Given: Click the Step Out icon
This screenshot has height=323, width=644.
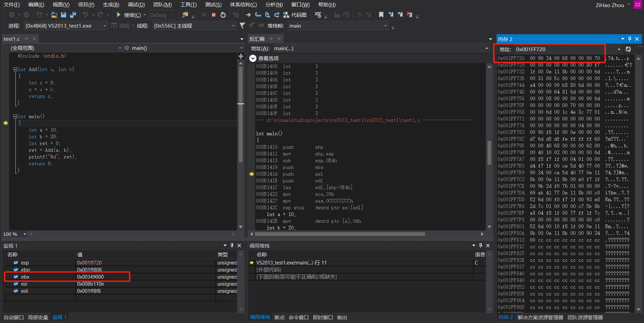Looking at the screenshot, I should tap(277, 15).
